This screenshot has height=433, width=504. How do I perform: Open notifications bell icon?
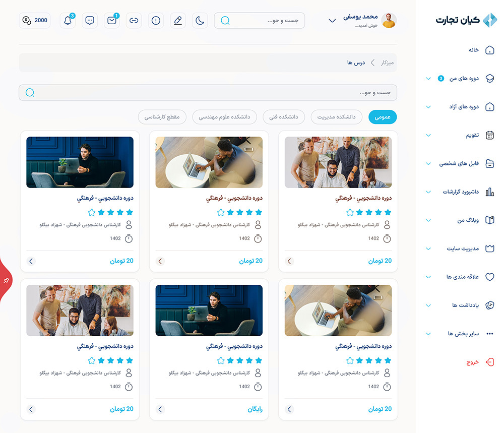[x=68, y=21]
